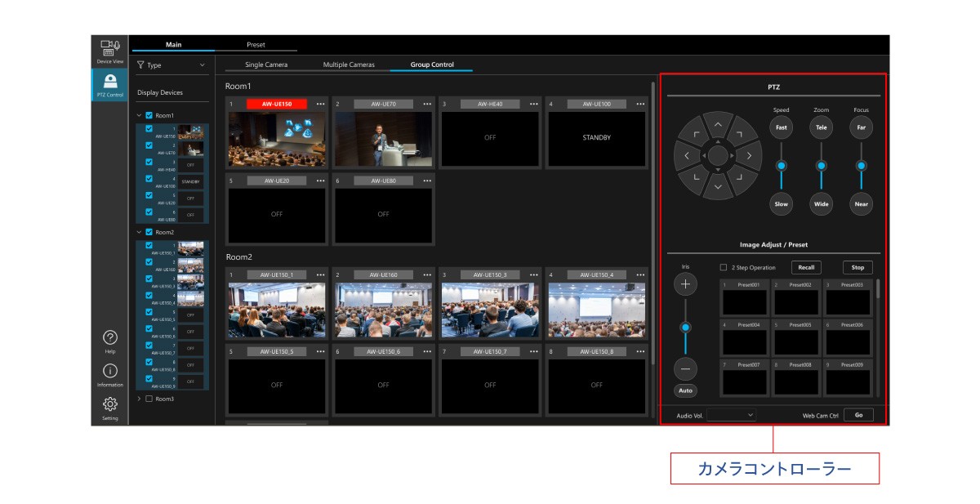Click the Zoom slider handle
The height and width of the screenshot is (504, 980).
coord(821,166)
